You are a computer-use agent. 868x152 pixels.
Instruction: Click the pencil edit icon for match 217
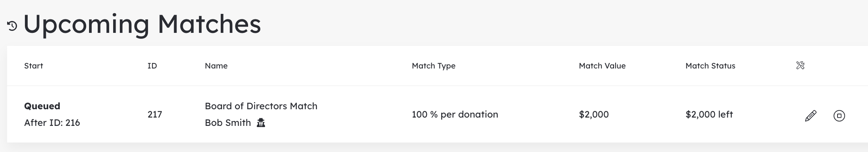tap(811, 116)
